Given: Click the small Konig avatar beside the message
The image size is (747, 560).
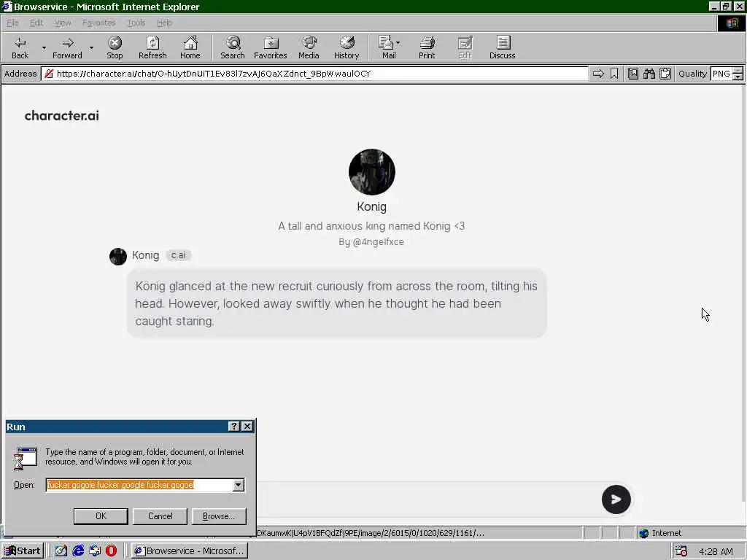Looking at the screenshot, I should pos(118,256).
